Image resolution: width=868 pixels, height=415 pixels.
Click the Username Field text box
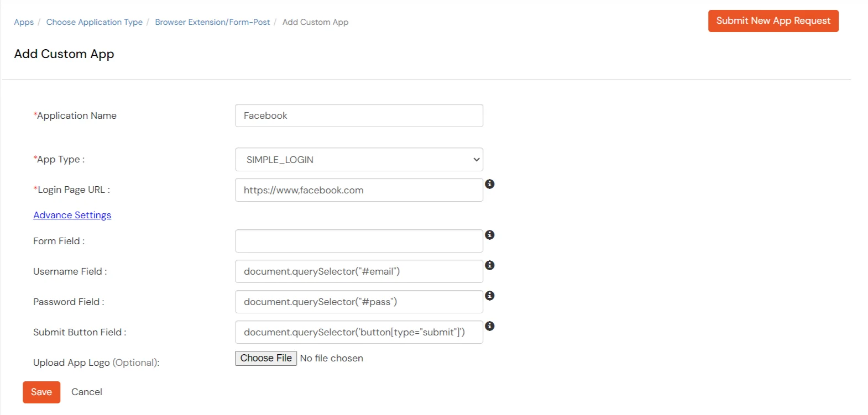(x=359, y=271)
